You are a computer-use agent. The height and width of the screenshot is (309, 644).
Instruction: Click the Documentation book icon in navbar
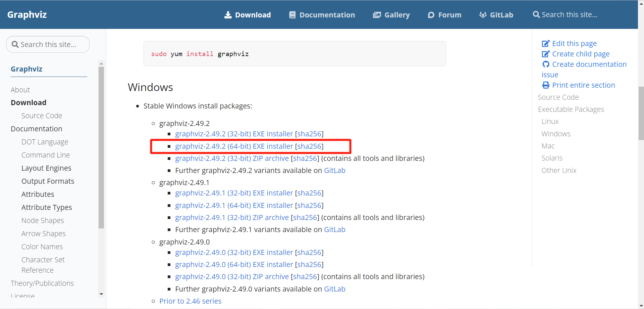click(292, 15)
